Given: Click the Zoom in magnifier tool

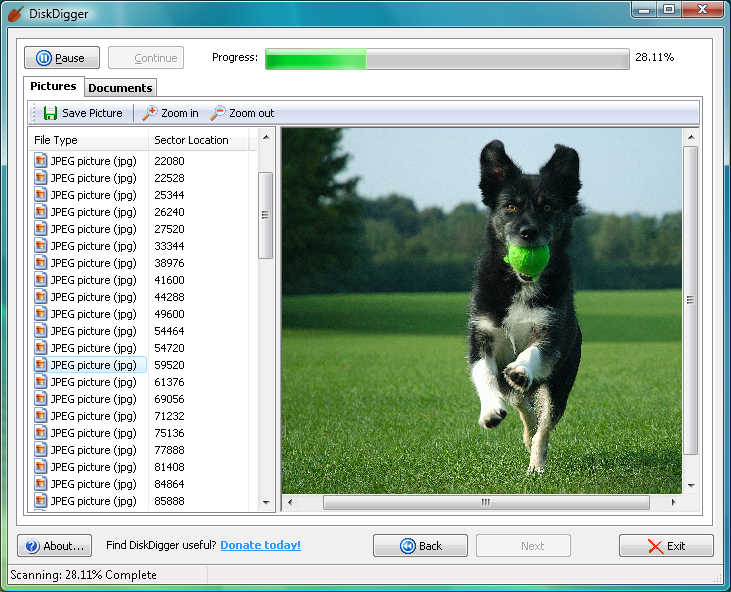Looking at the screenshot, I should tap(171, 113).
